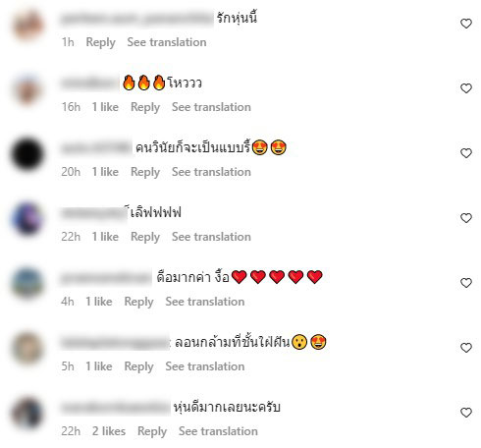The width and height of the screenshot is (481, 448).
Task: Tap the heart on the 20h comment
Action: [x=466, y=153]
